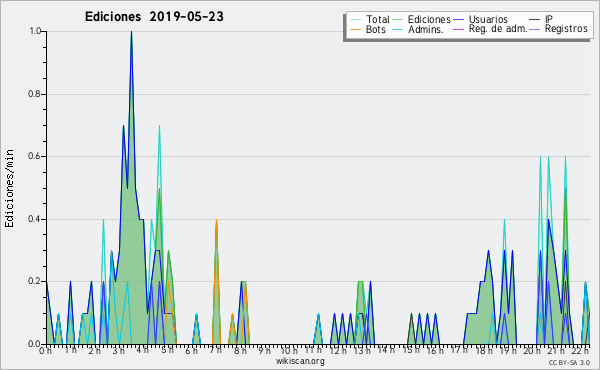This screenshot has width=600, height=370.
Task: Click the Reg. de adm. legend label
Action: (498, 29)
